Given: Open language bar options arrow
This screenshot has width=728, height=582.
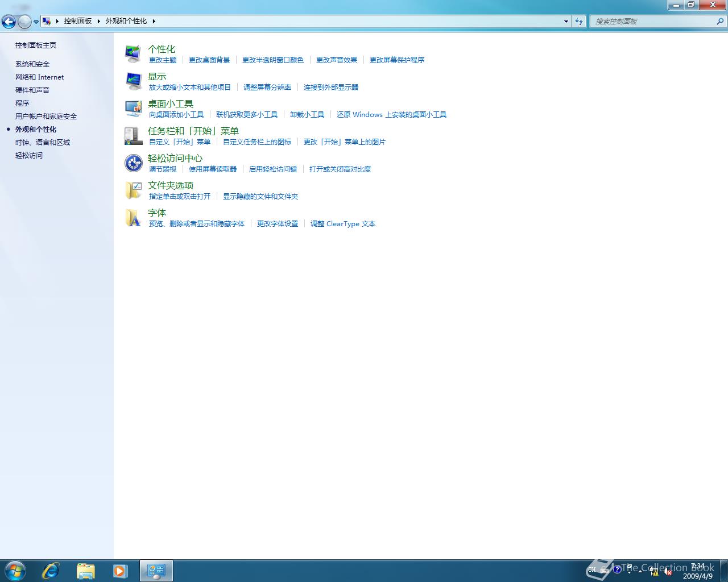Looking at the screenshot, I should (629, 572).
